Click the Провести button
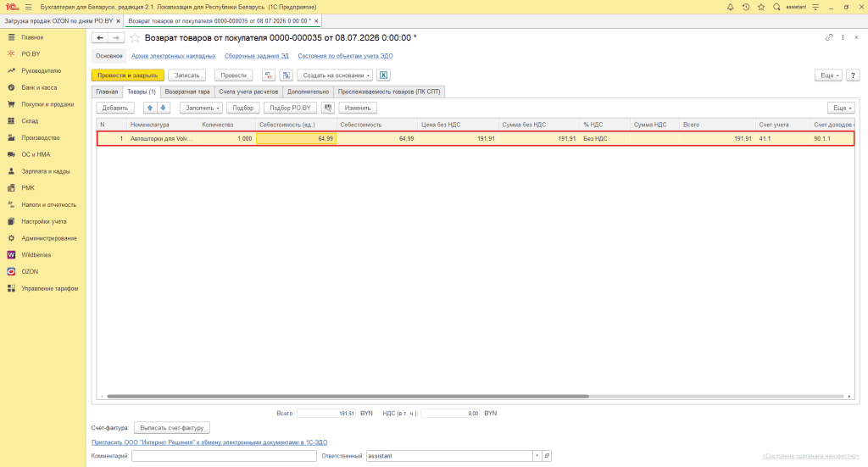The width and height of the screenshot is (868, 467). [234, 75]
